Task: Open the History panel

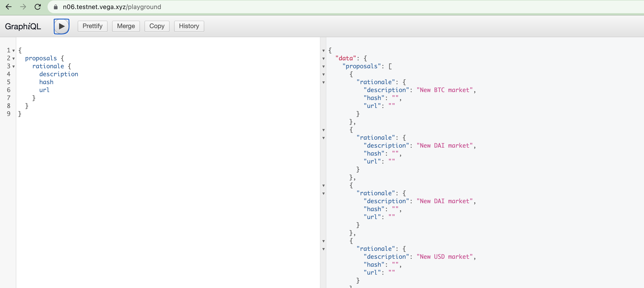Action: point(189,26)
